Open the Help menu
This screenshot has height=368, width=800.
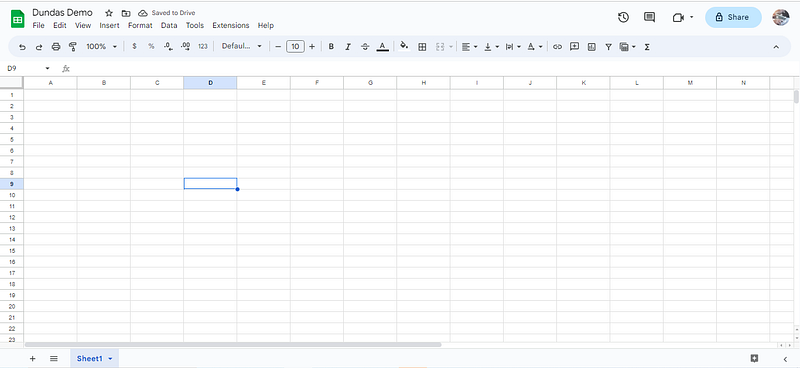[x=265, y=25]
